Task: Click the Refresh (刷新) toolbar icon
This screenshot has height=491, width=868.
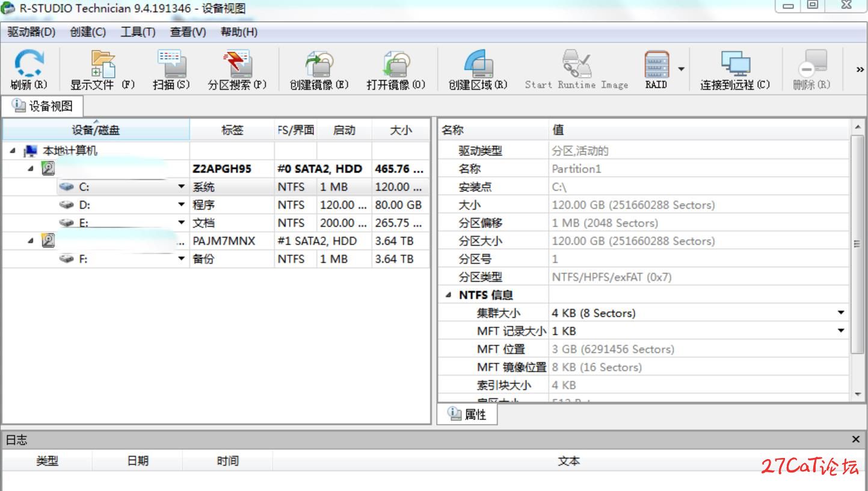Action: tap(29, 65)
